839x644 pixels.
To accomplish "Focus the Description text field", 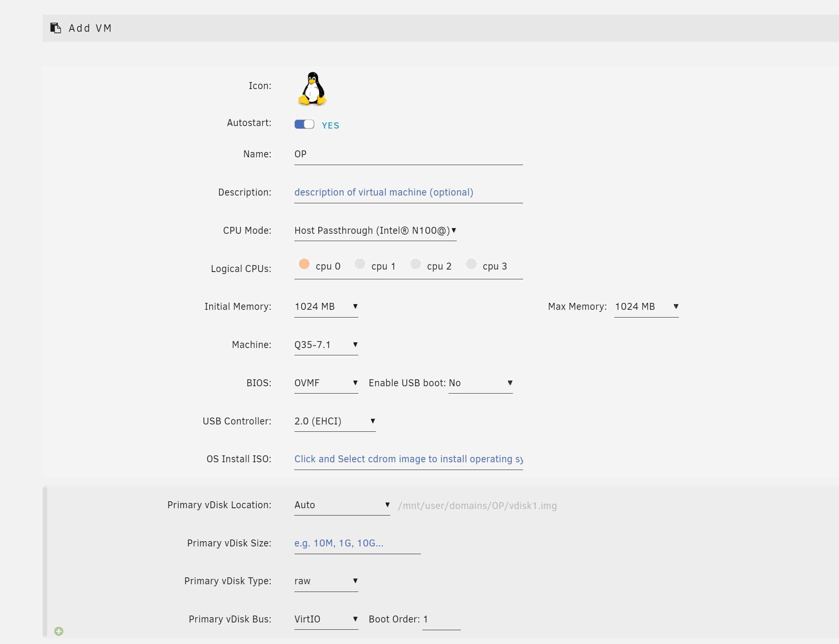I will [x=408, y=192].
